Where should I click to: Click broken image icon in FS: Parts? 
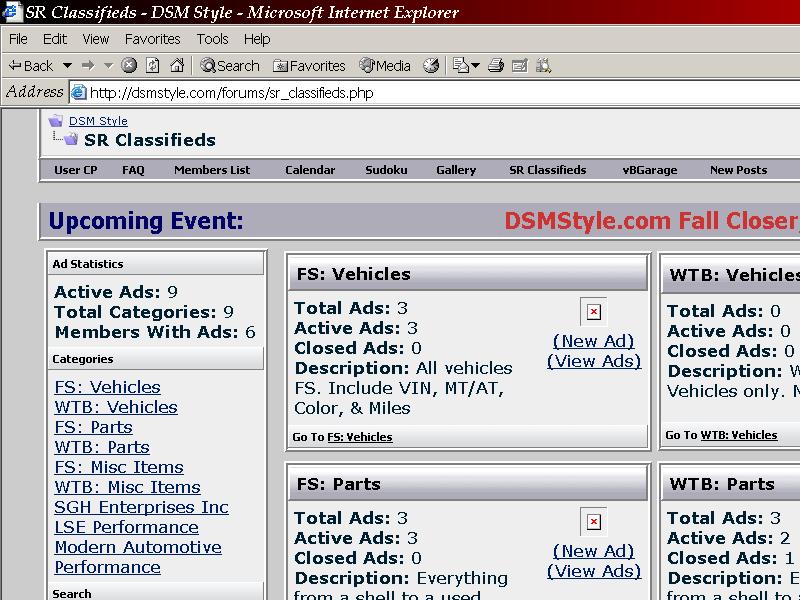point(593,522)
